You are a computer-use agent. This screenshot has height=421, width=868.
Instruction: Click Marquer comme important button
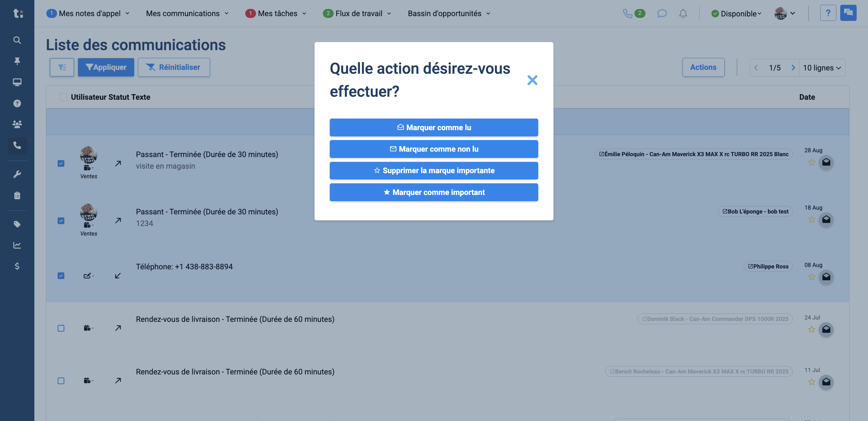tap(434, 192)
